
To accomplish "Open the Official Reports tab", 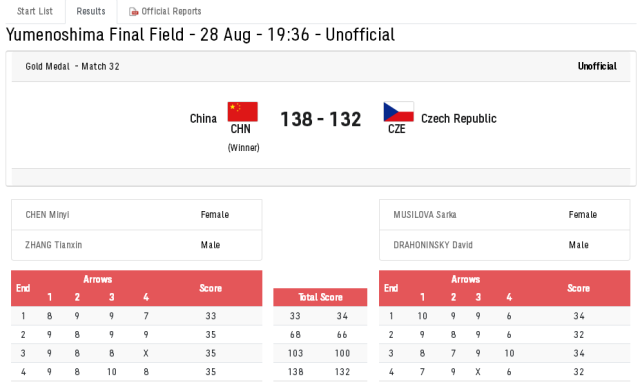I will [165, 11].
